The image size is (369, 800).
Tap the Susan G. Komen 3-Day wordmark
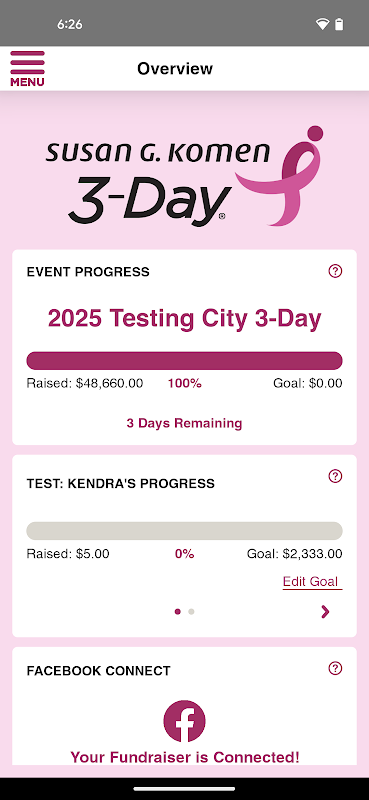coord(158,183)
